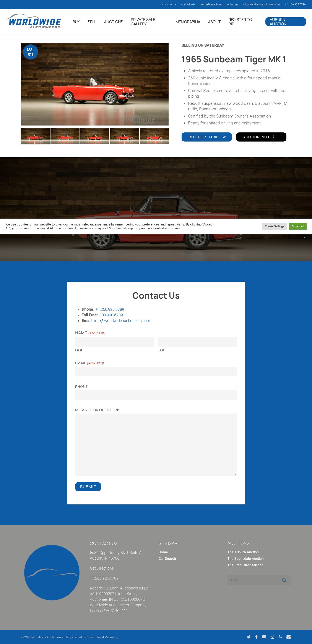312x644 pixels.
Task: Click the Toll Free 800.990.6789 link
Action: (x=111, y=315)
